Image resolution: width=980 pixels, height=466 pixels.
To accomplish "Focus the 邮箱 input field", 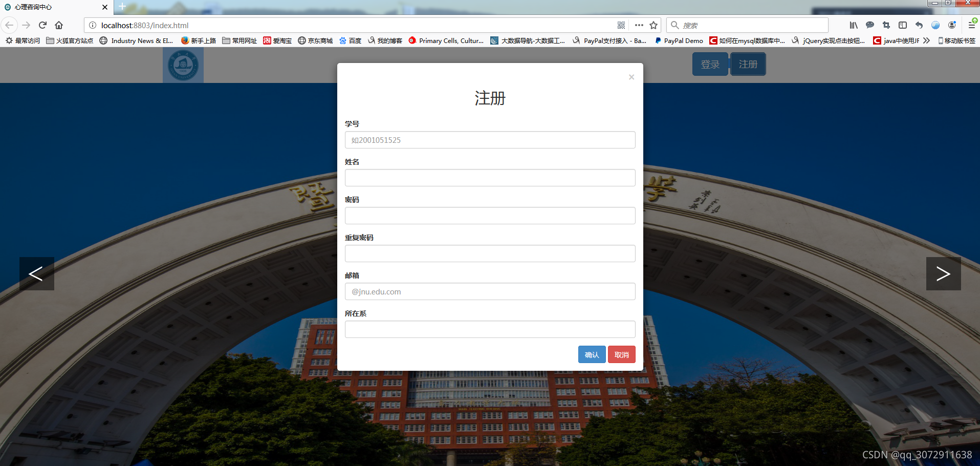I will pos(490,291).
